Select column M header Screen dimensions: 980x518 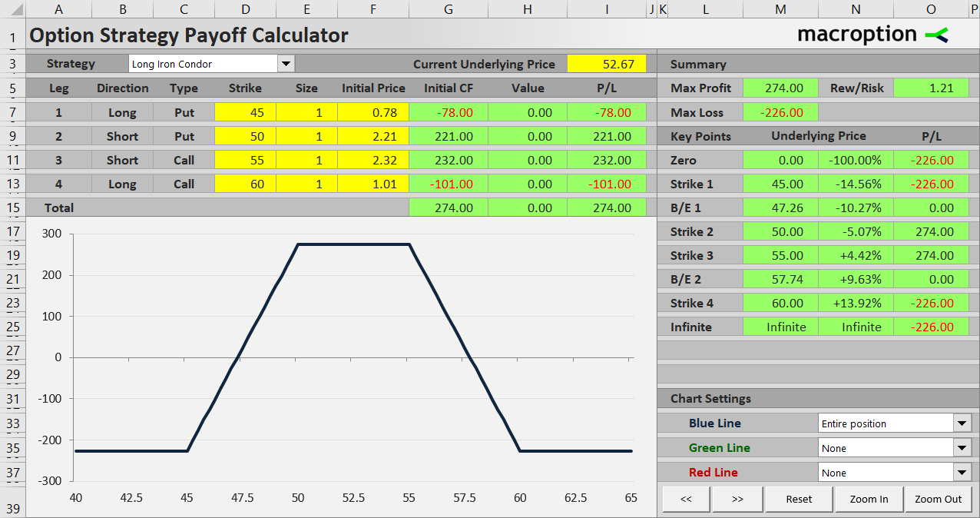[x=781, y=8]
